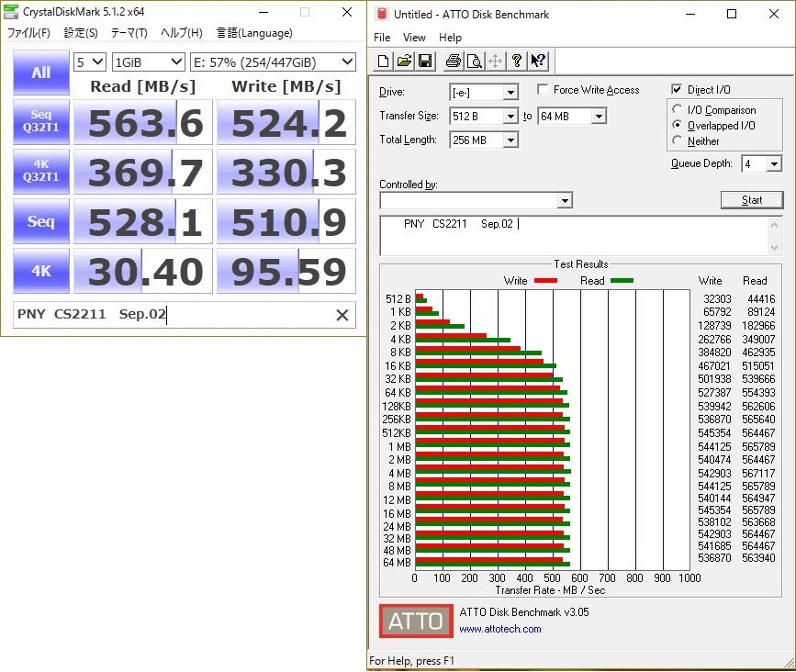Open the ATTO View menu
796x672 pixels.
click(x=414, y=38)
